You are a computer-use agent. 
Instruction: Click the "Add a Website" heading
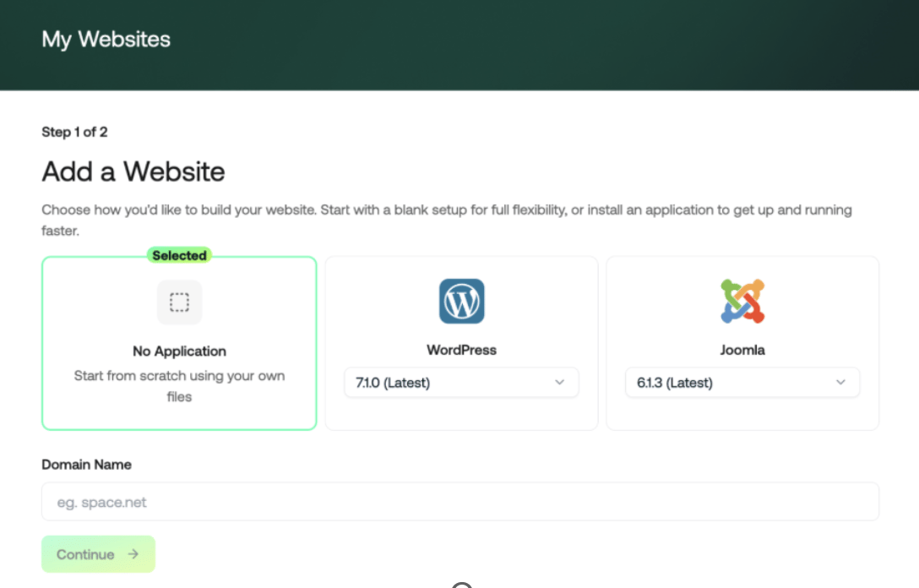(133, 171)
